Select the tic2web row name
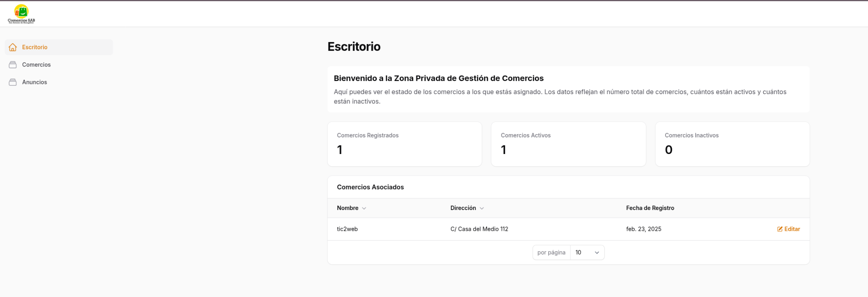Image resolution: width=868 pixels, height=297 pixels. [347, 229]
